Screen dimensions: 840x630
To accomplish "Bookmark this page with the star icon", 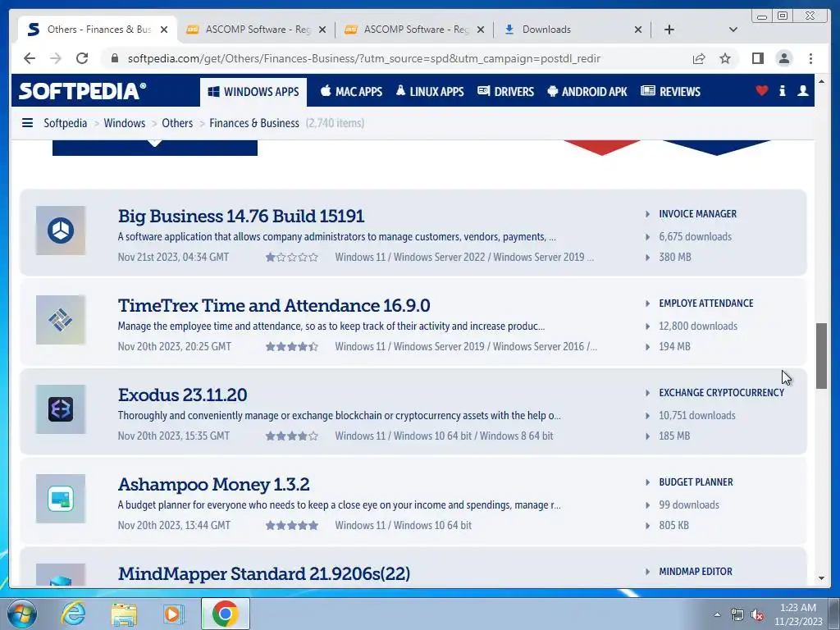I will [725, 58].
